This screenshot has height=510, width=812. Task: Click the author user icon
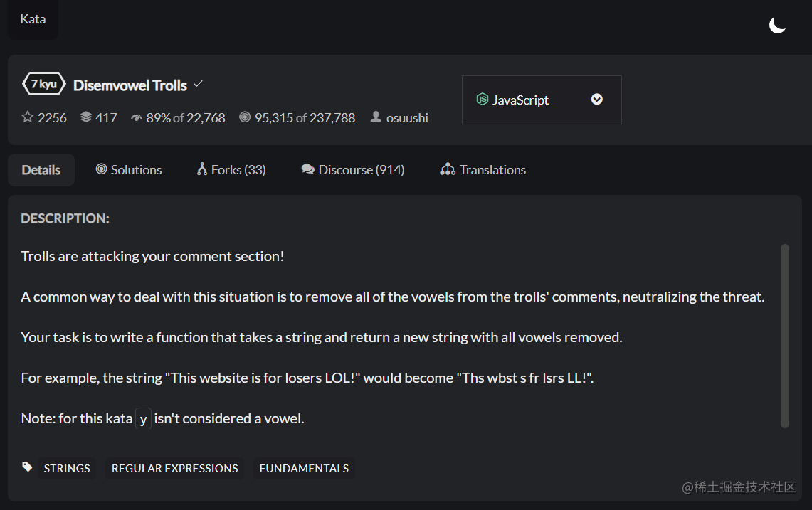point(376,117)
